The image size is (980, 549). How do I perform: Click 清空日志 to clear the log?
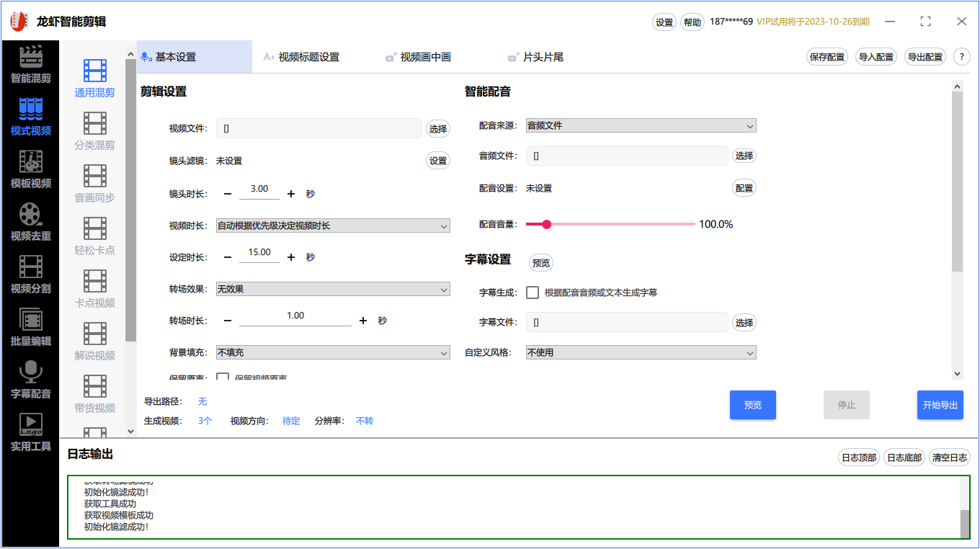[949, 457]
